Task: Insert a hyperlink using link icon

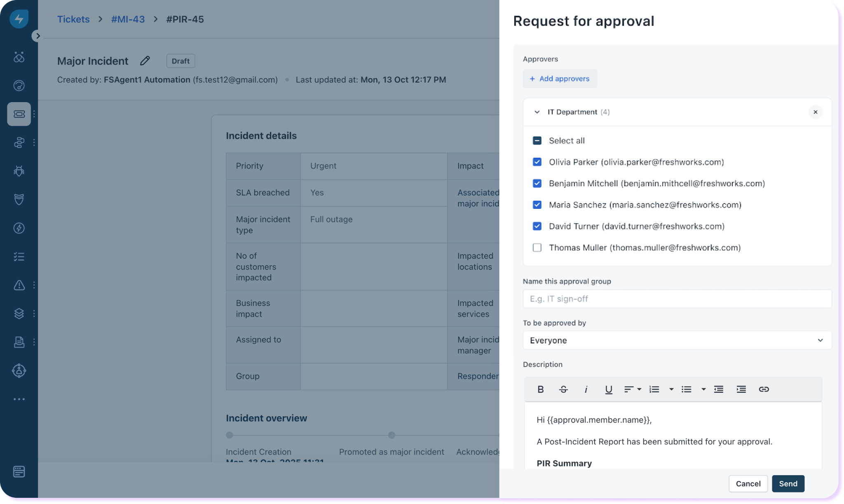Action: (x=764, y=389)
